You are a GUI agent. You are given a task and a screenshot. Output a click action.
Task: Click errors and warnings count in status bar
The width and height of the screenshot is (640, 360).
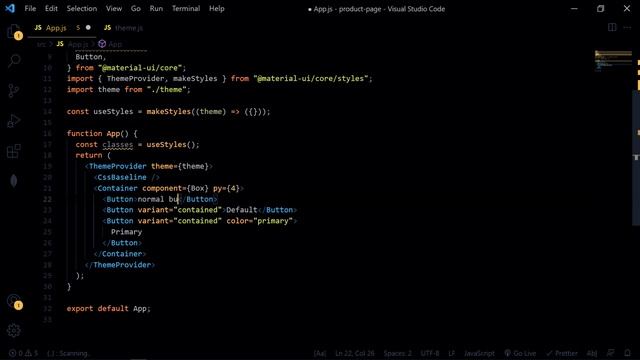pos(24,353)
